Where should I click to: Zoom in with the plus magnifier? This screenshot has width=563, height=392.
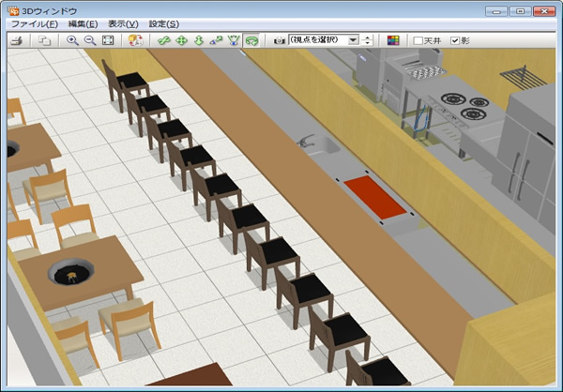(73, 41)
